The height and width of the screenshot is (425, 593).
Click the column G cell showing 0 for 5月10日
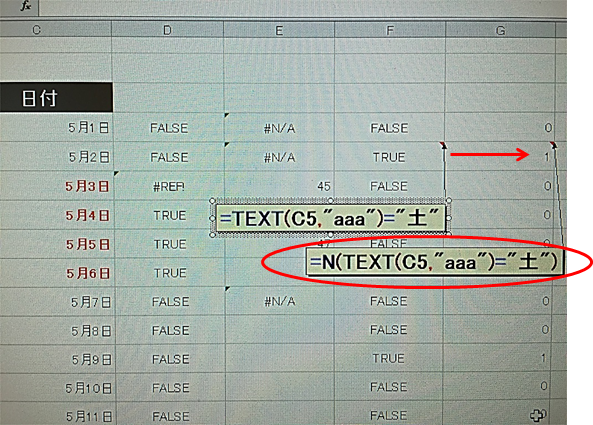[496, 386]
